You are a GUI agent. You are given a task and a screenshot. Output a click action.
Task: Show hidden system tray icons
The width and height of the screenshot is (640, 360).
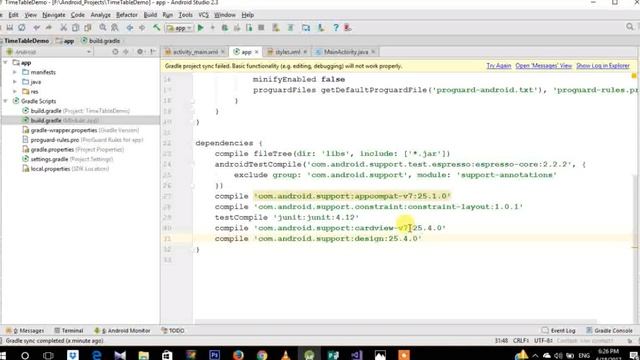(x=535, y=356)
